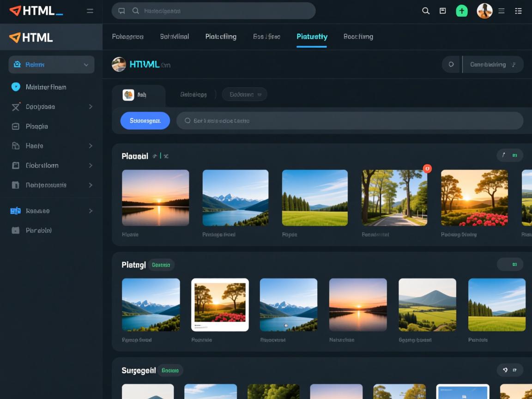Click the Cone badning button
The image size is (532, 399).
click(492, 65)
